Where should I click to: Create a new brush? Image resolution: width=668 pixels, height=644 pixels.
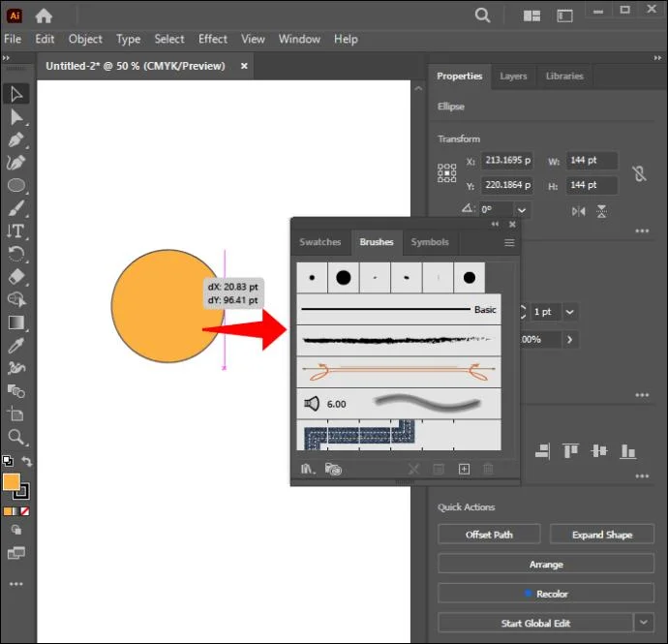coord(464,470)
